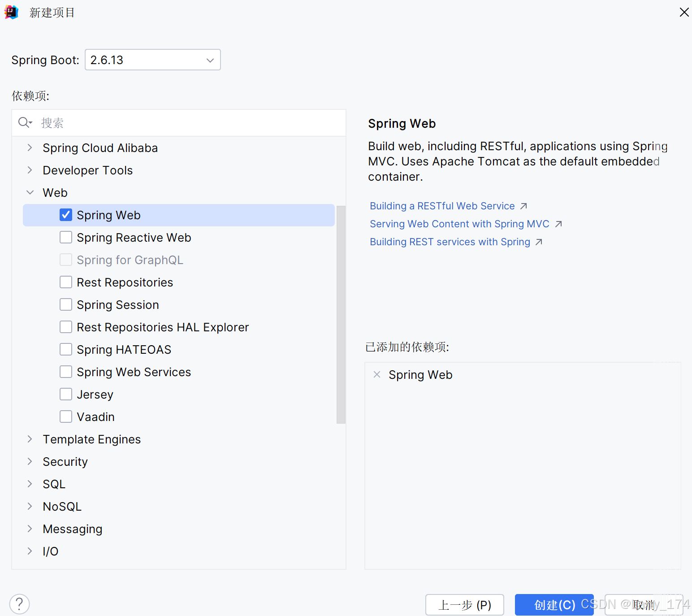Select Template Engines row label
The width and height of the screenshot is (692, 616).
tap(92, 439)
